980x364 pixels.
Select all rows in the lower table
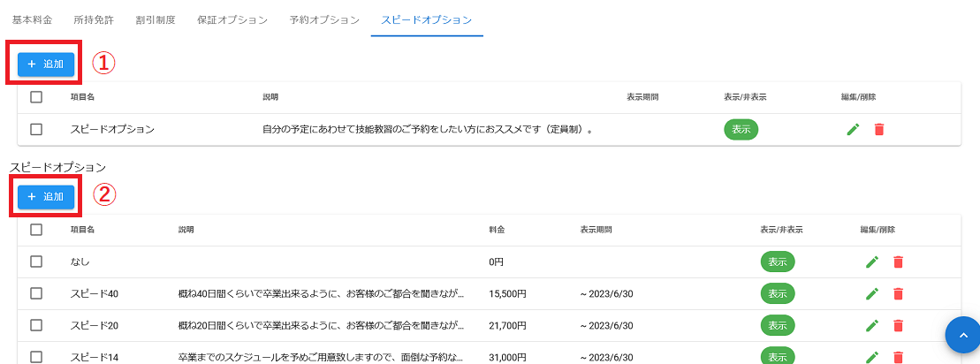pos(36,230)
